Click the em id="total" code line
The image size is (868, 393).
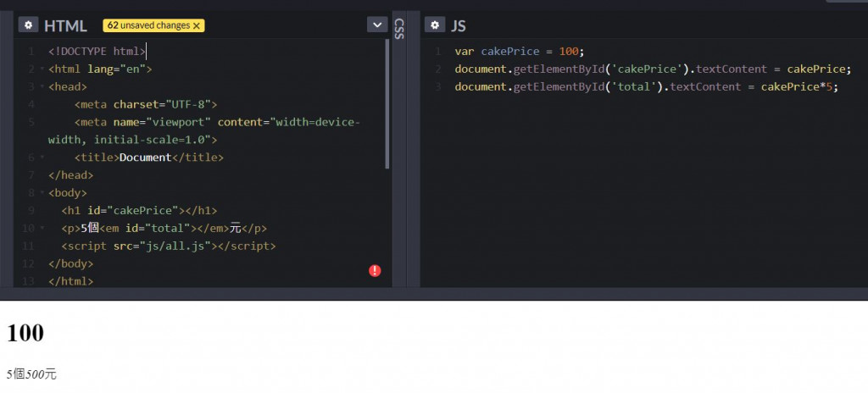click(x=164, y=229)
